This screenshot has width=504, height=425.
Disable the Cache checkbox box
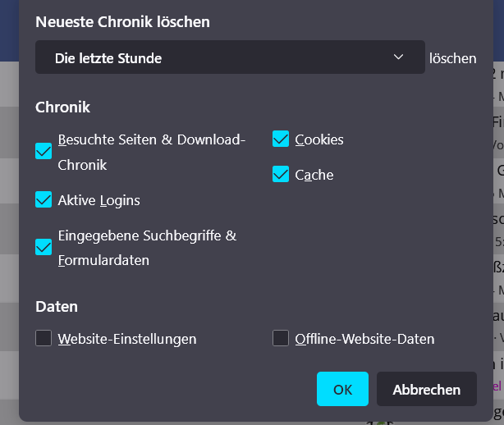coord(281,174)
